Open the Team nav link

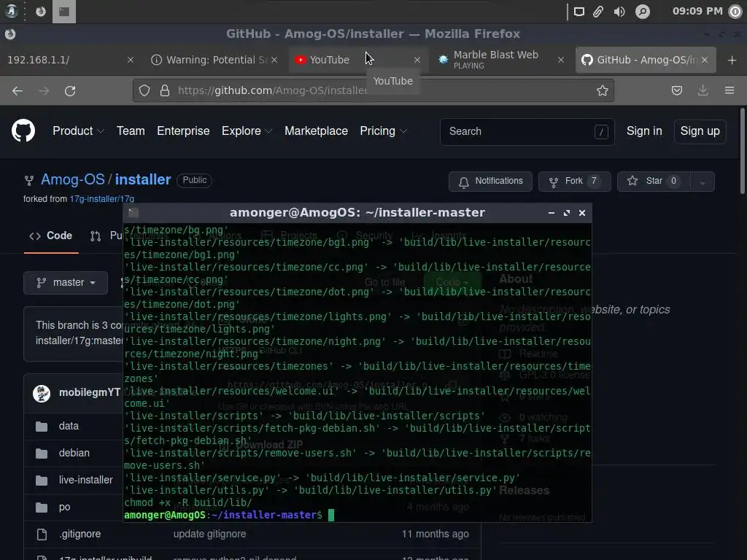coord(131,131)
